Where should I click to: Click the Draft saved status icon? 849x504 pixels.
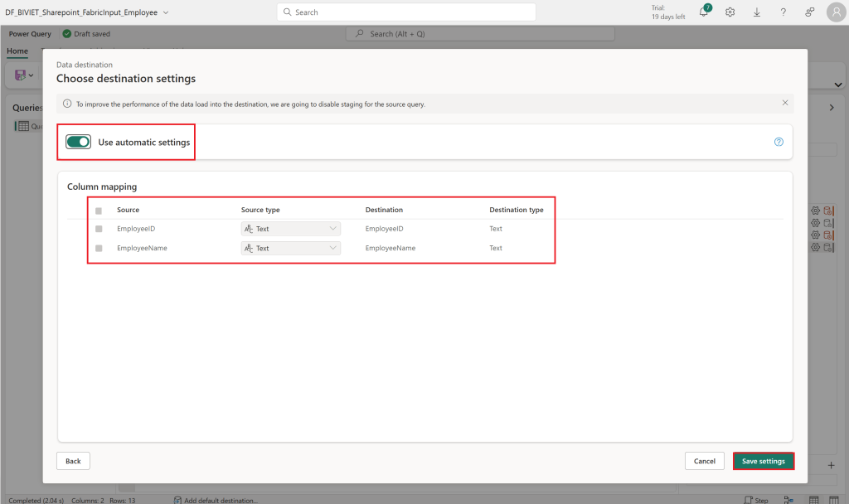point(67,33)
